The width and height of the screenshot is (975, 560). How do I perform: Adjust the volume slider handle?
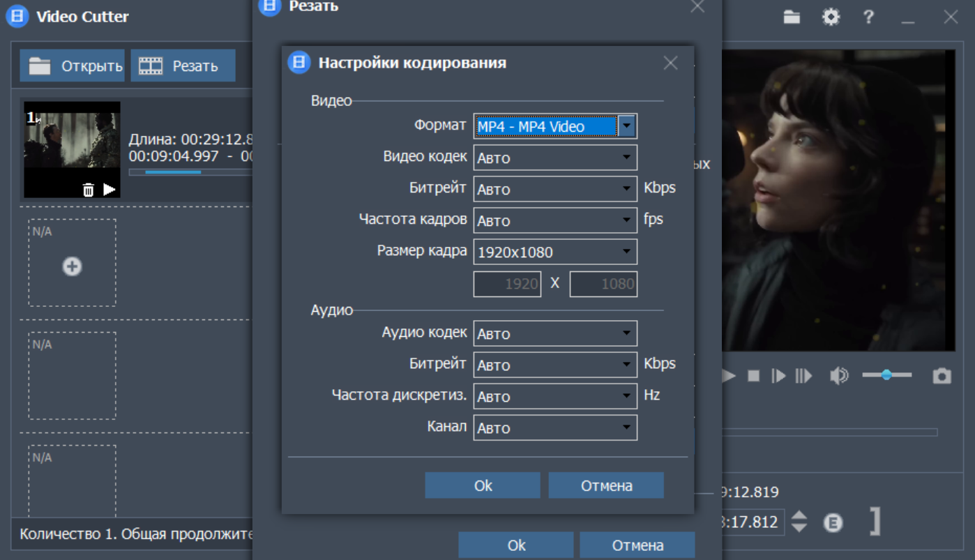click(x=886, y=375)
